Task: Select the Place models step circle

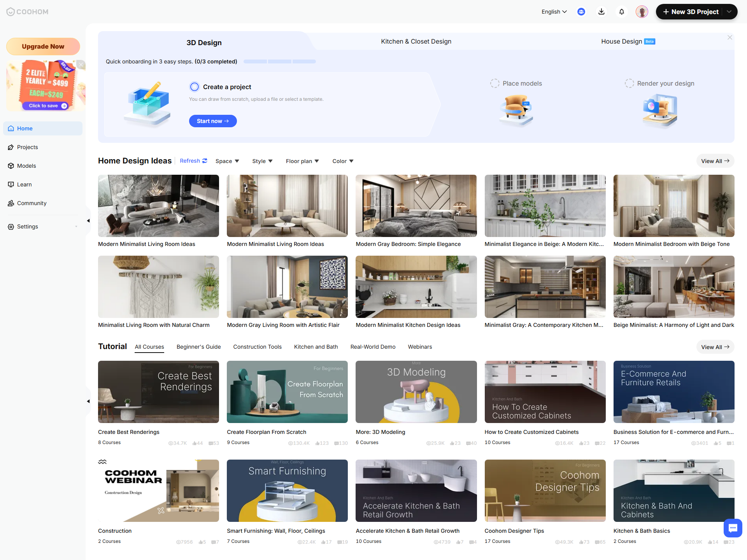Action: [494, 83]
